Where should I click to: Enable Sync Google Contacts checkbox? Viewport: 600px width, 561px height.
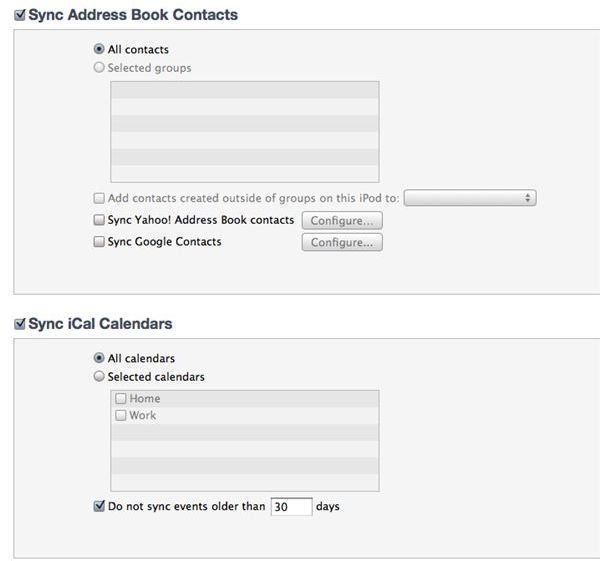click(99, 241)
